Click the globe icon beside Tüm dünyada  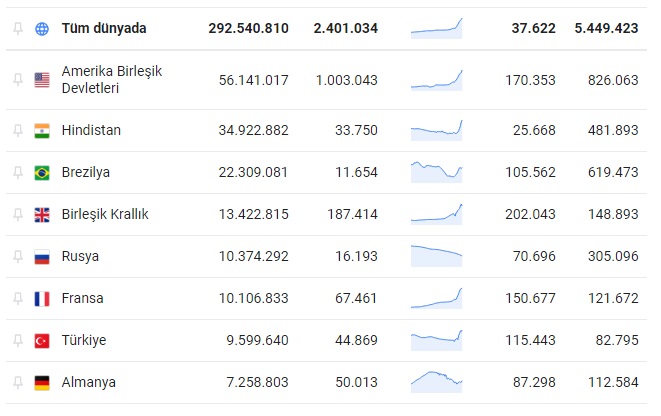[42, 29]
